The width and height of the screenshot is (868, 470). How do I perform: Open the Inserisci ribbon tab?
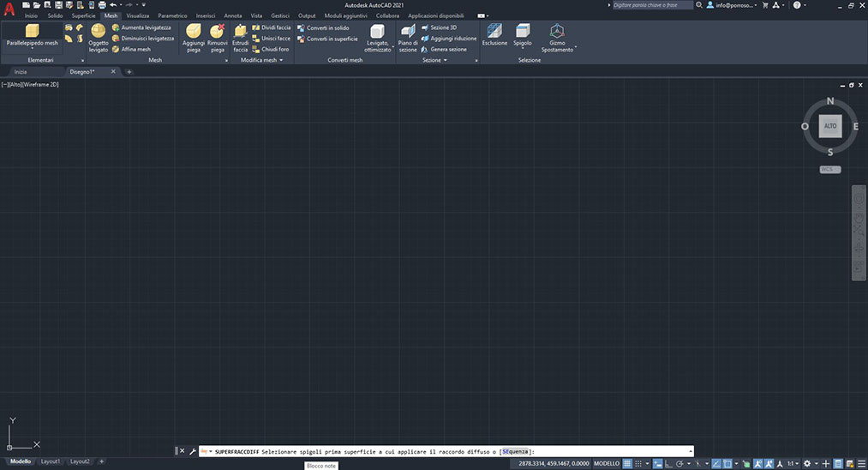(206, 15)
